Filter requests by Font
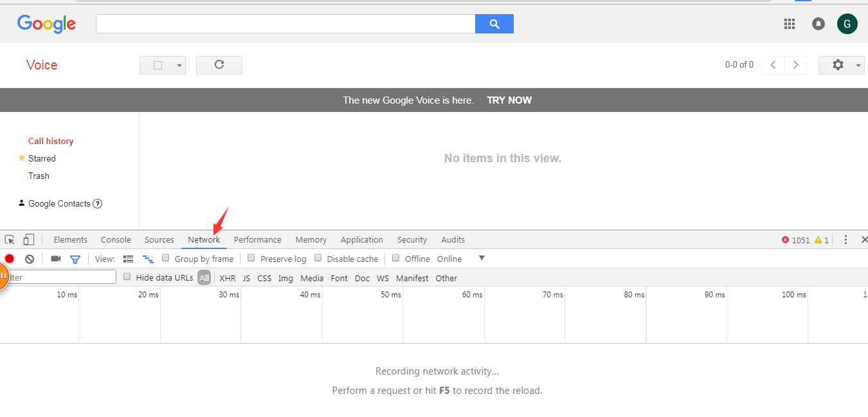Image resolution: width=868 pixels, height=417 pixels. [x=339, y=278]
